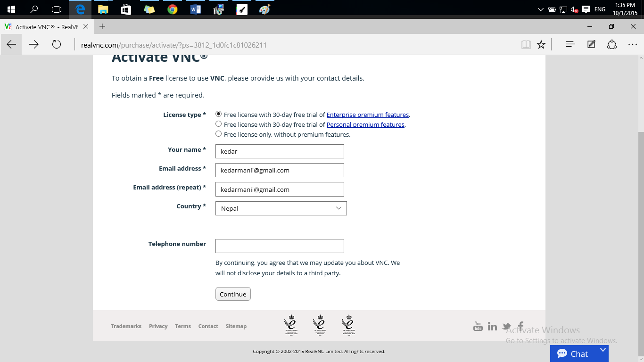Add page to favorites with star icon
644x362 pixels.
click(541, 44)
